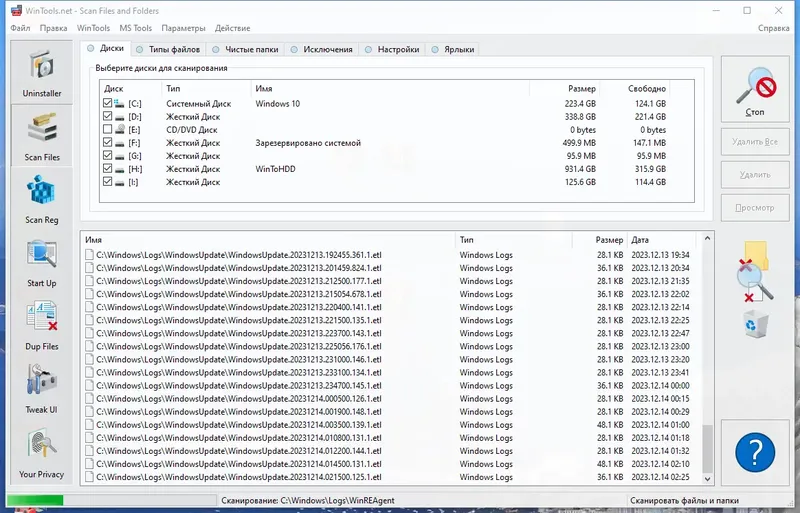Select the Scan Files tool
The height and width of the screenshot is (513, 800).
tap(42, 136)
